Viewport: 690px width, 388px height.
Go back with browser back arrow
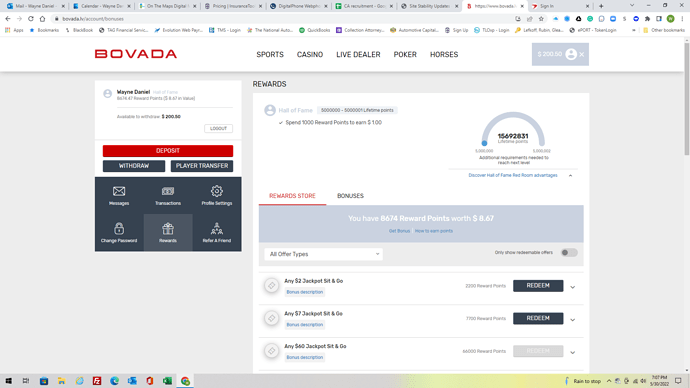8,19
